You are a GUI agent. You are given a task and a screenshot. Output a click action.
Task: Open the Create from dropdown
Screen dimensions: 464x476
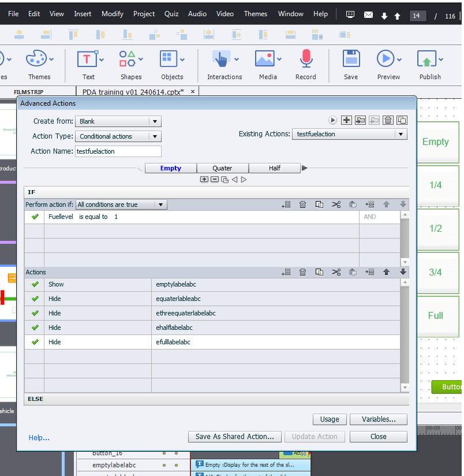pos(118,121)
